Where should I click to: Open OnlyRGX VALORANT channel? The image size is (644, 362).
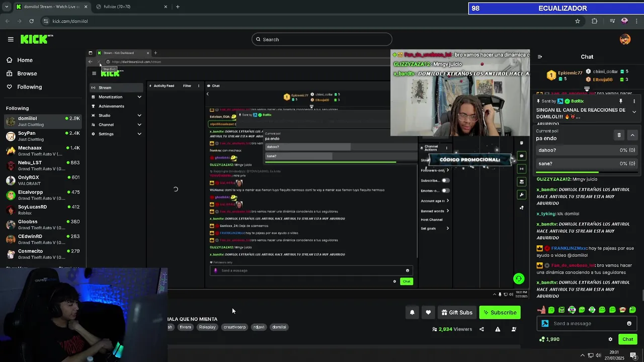(x=43, y=180)
